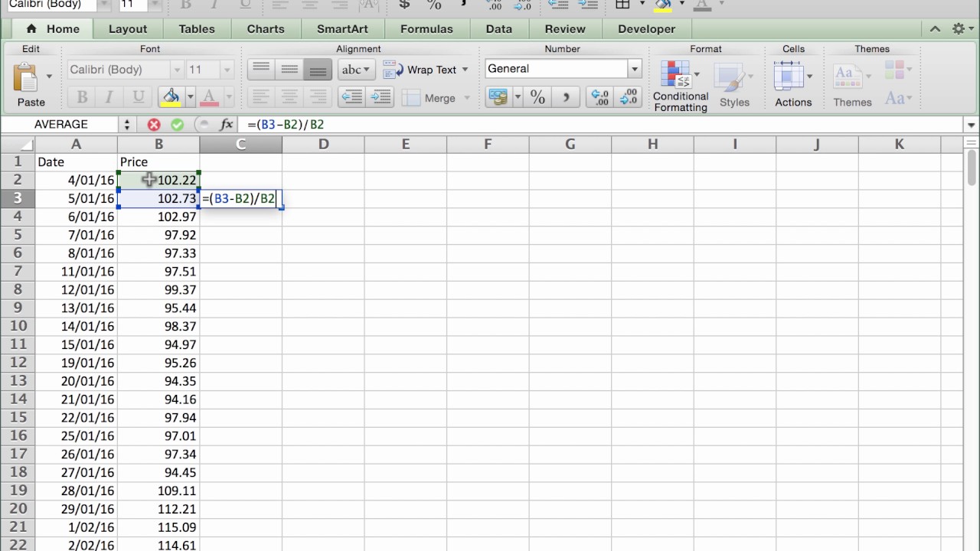Click the Actions cells icon
This screenshot has width=980, height=551.
[788, 77]
